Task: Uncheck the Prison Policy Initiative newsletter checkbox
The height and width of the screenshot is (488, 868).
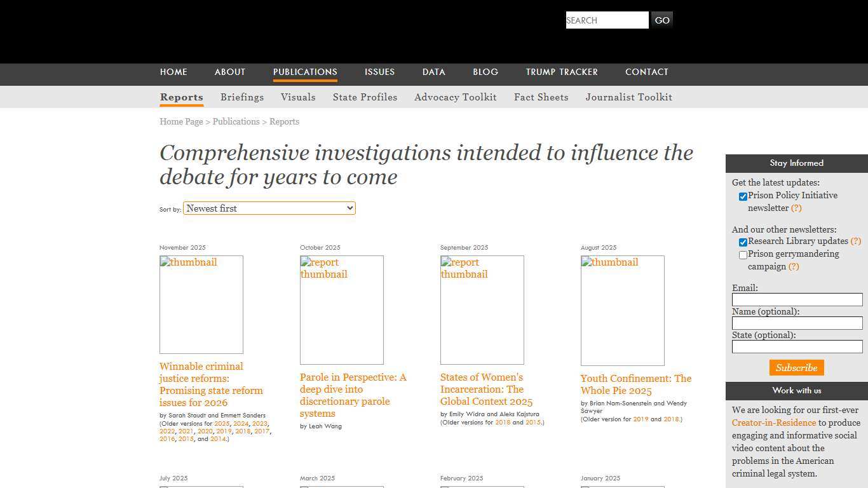Action: click(x=743, y=196)
